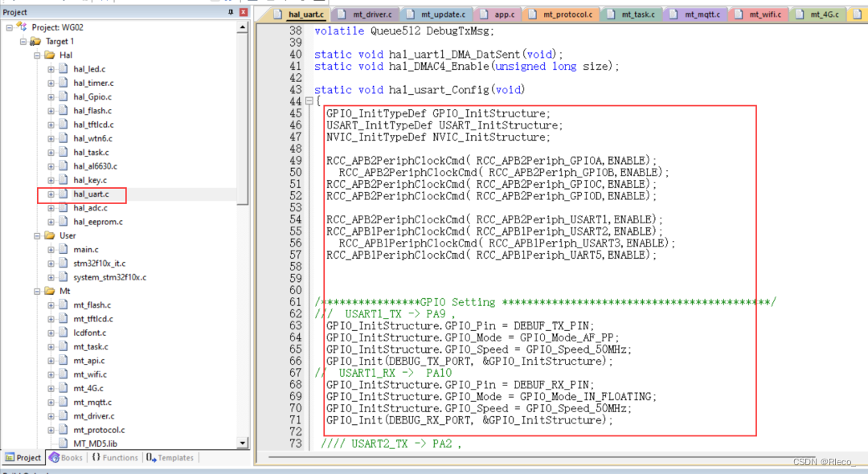Screen dimensions: 868x474
Task: Click line 43 hal_usart_Config declaration
Action: coord(420,90)
